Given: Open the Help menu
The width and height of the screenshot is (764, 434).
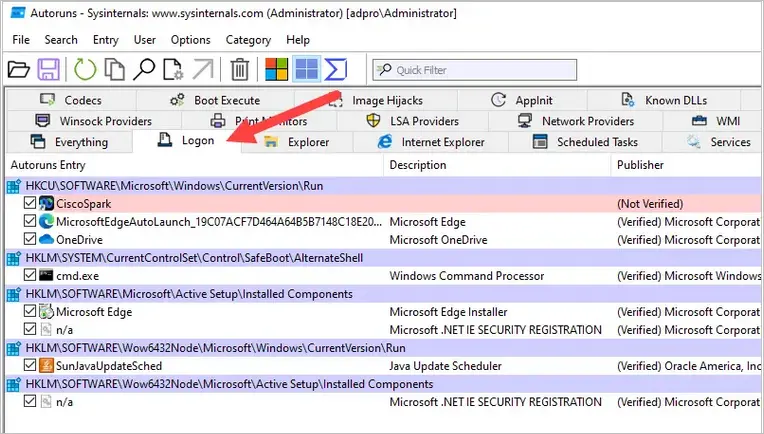Looking at the screenshot, I should coord(298,40).
